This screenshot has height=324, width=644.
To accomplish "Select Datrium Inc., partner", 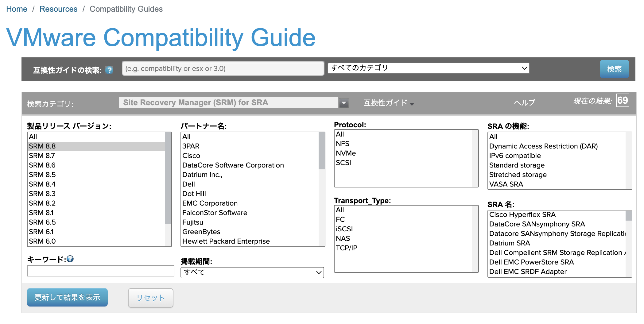I will pos(250,175).
